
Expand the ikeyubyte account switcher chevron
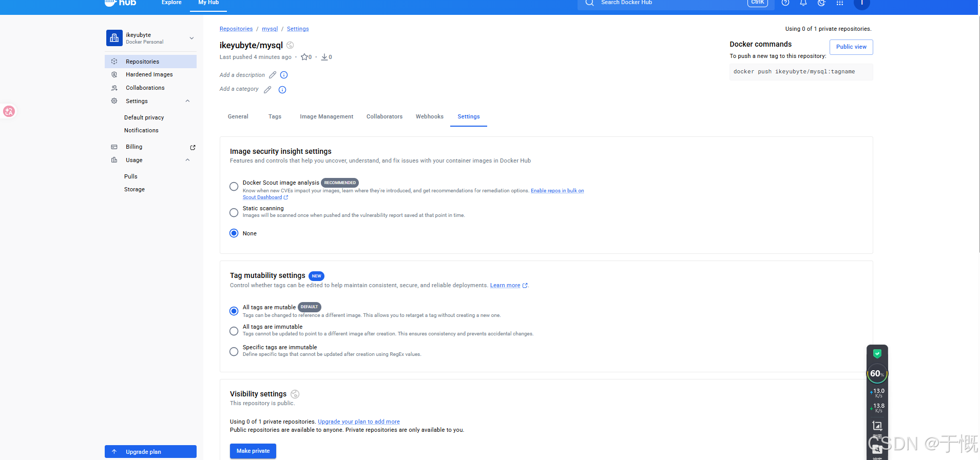(191, 38)
